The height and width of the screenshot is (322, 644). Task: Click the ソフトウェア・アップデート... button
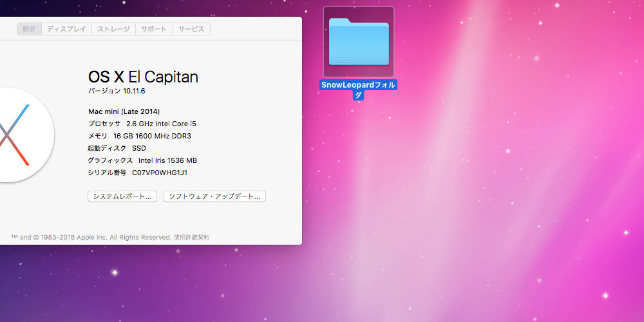tap(215, 196)
